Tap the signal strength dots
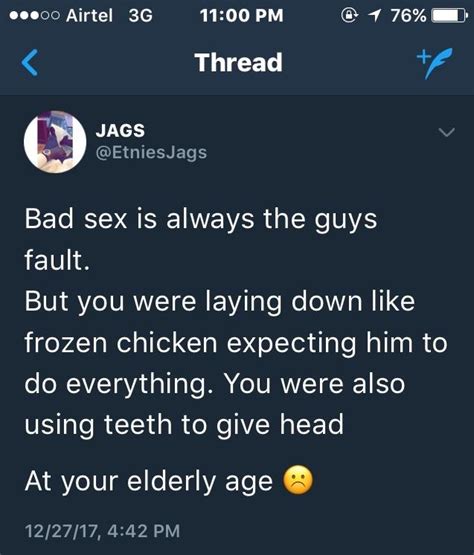The height and width of the screenshot is (555, 474). (34, 16)
